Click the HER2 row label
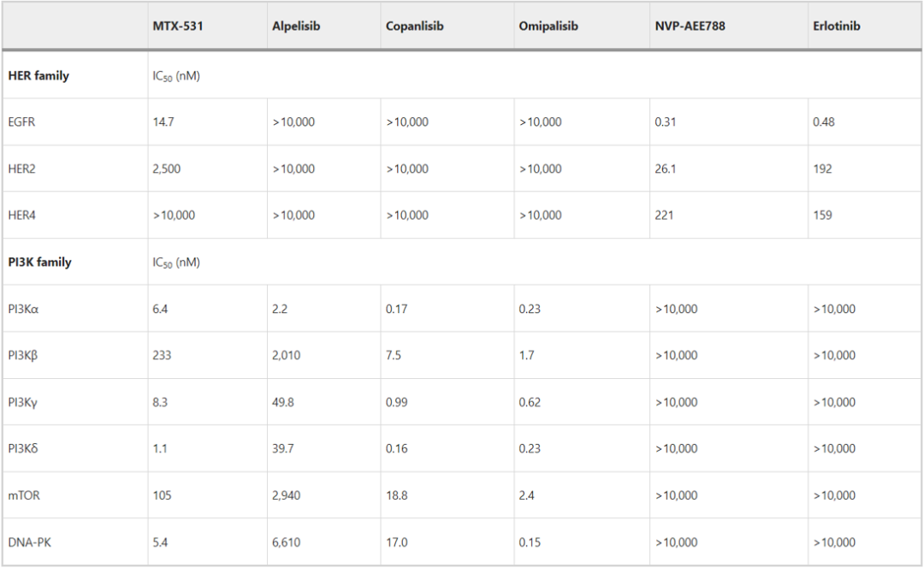The image size is (924, 568). pyautogui.click(x=21, y=169)
